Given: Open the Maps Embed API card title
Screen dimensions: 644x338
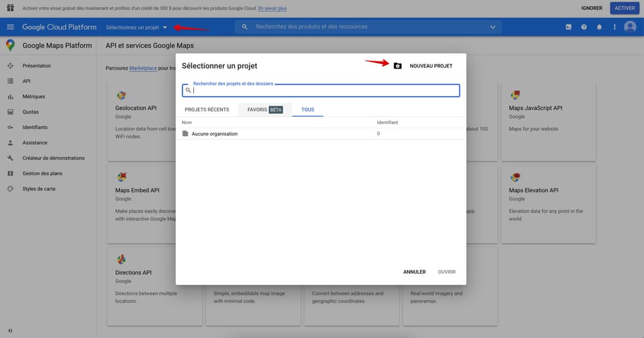Looking at the screenshot, I should point(137,190).
